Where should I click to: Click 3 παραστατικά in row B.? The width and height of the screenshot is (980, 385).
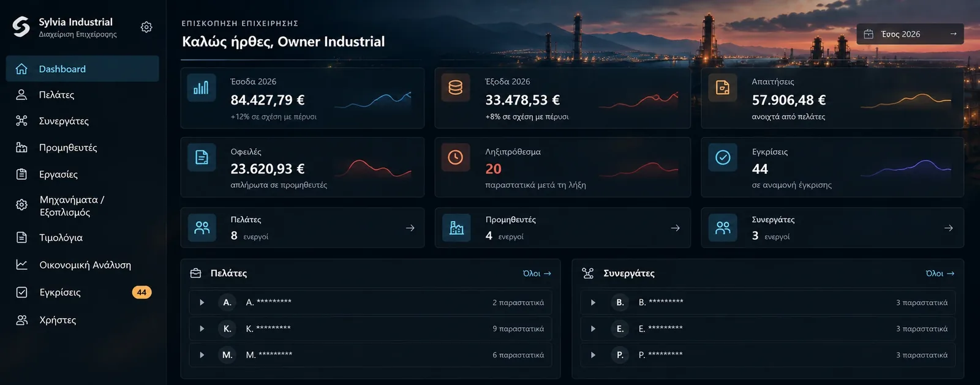click(x=922, y=302)
